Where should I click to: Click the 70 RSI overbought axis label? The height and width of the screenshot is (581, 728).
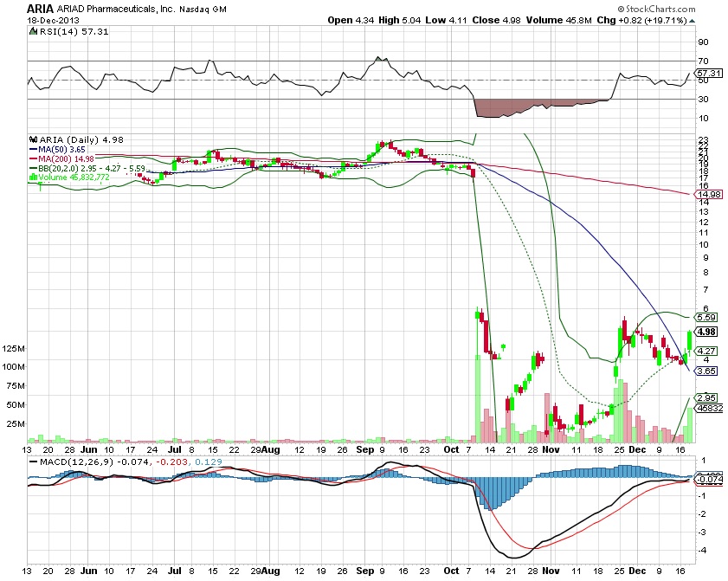tap(703, 61)
